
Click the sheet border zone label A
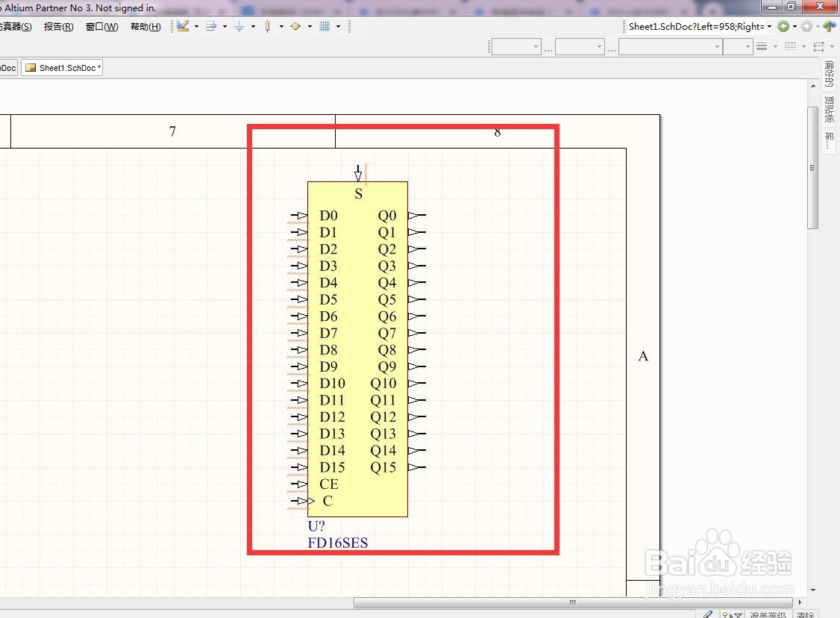[643, 357]
